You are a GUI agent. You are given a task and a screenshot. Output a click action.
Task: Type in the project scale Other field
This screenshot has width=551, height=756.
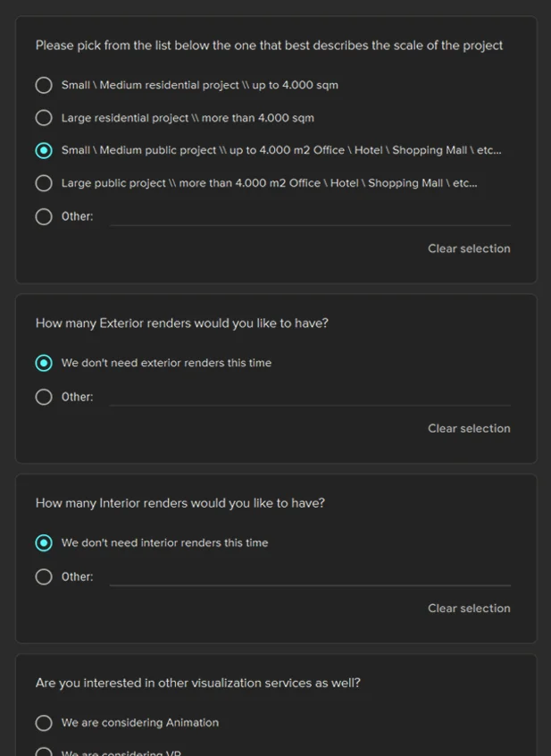pyautogui.click(x=309, y=216)
